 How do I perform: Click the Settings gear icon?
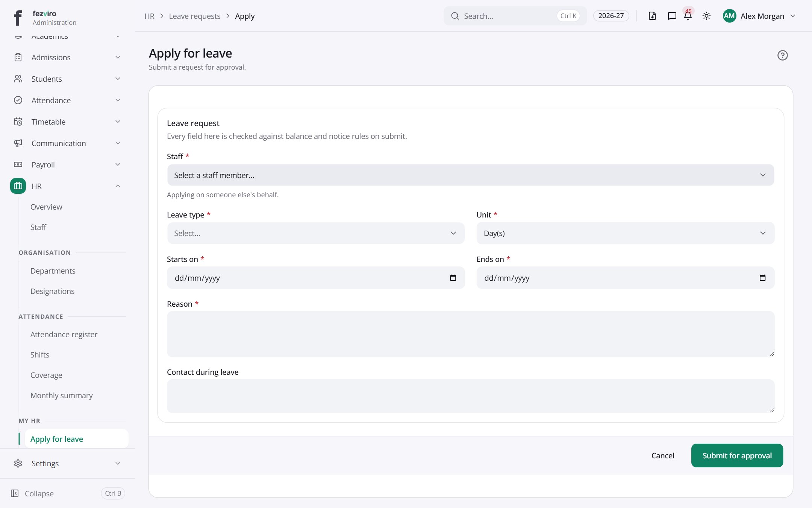click(18, 463)
